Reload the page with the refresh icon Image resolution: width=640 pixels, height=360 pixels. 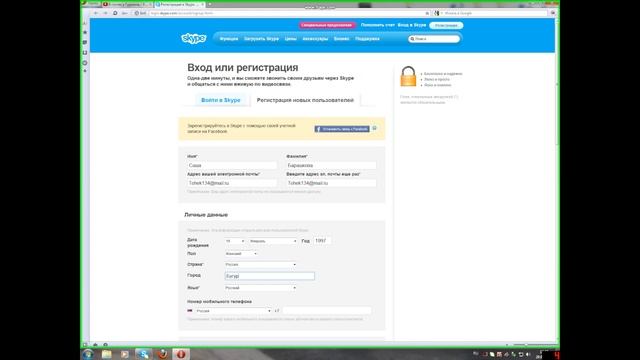point(115,13)
